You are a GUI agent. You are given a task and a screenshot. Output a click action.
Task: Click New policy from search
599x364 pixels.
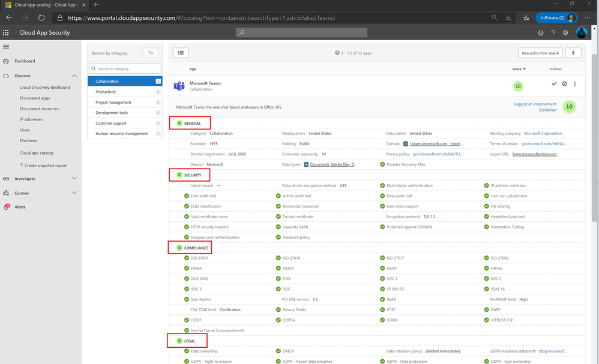(540, 53)
